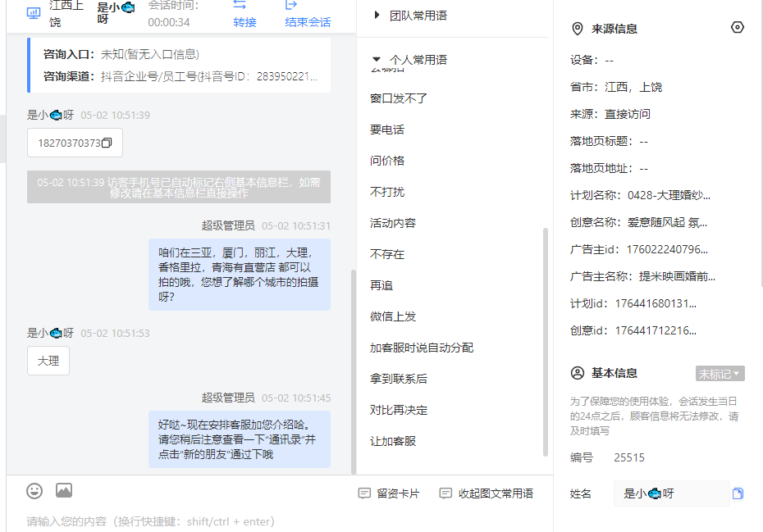Click the 计划名称 0428-大理婚纱 value
Viewport: 763px width, 532px height.
pyautogui.click(x=669, y=195)
